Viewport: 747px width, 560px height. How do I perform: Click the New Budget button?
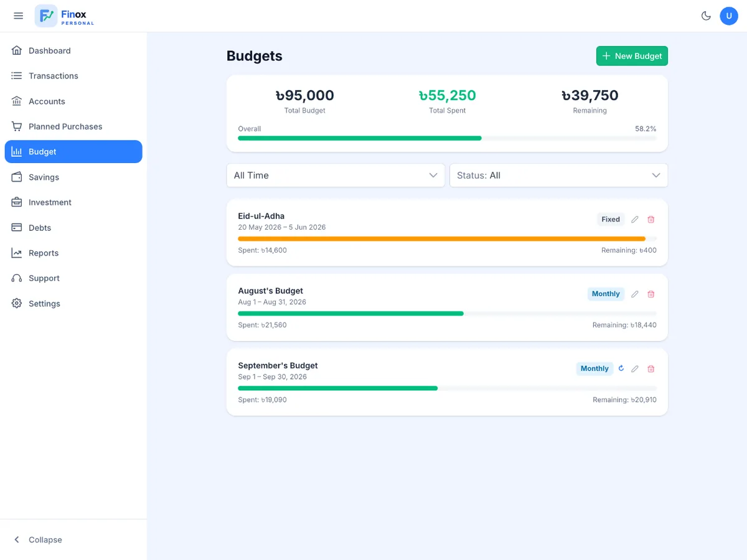(632, 56)
